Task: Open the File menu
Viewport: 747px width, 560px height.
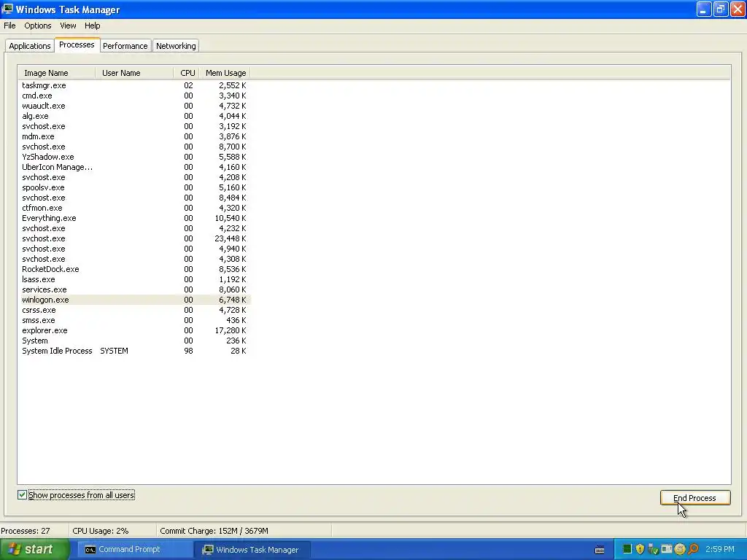Action: (x=9, y=26)
